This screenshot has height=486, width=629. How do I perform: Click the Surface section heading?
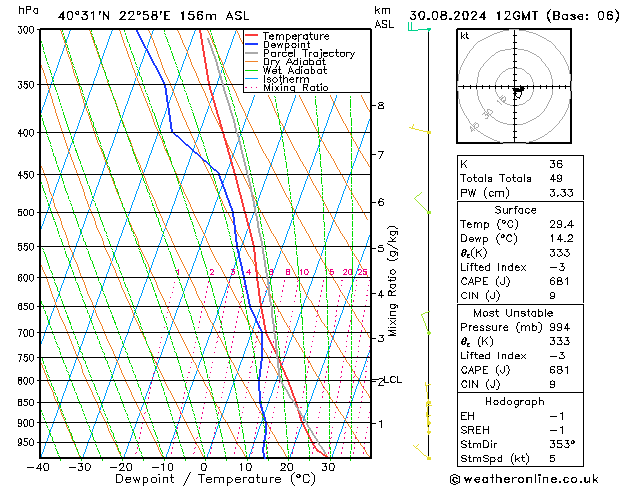(515, 210)
